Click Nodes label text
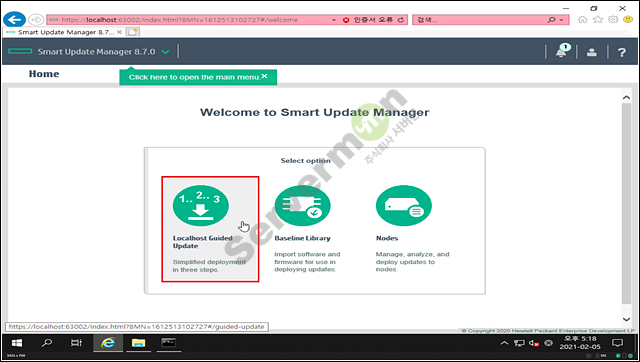This screenshot has width=640, height=362. tap(387, 238)
